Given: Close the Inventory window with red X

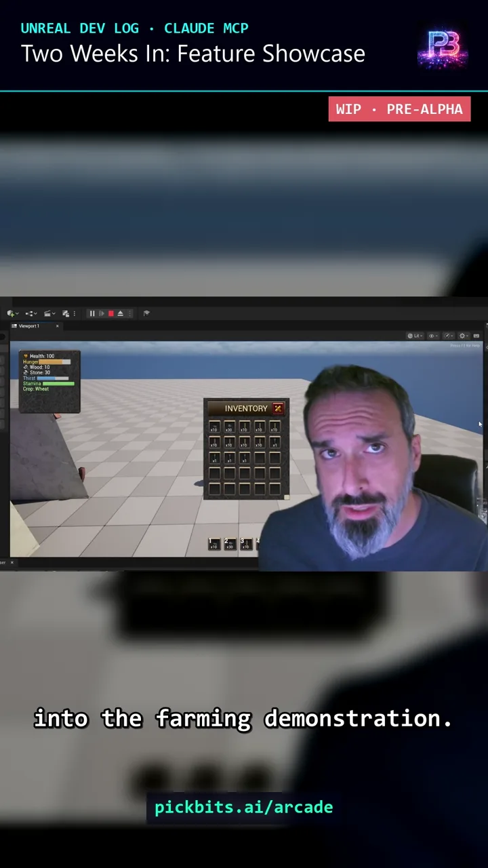Looking at the screenshot, I should pos(278,408).
